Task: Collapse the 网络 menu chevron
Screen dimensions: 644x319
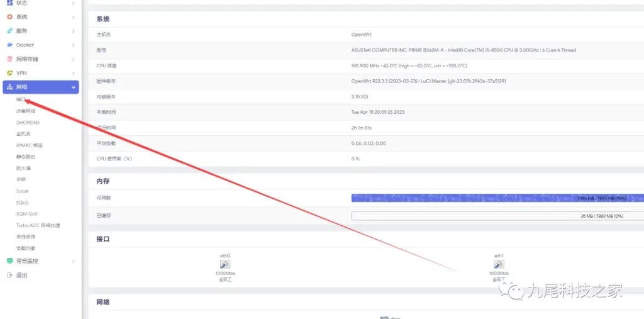Action: tap(74, 87)
